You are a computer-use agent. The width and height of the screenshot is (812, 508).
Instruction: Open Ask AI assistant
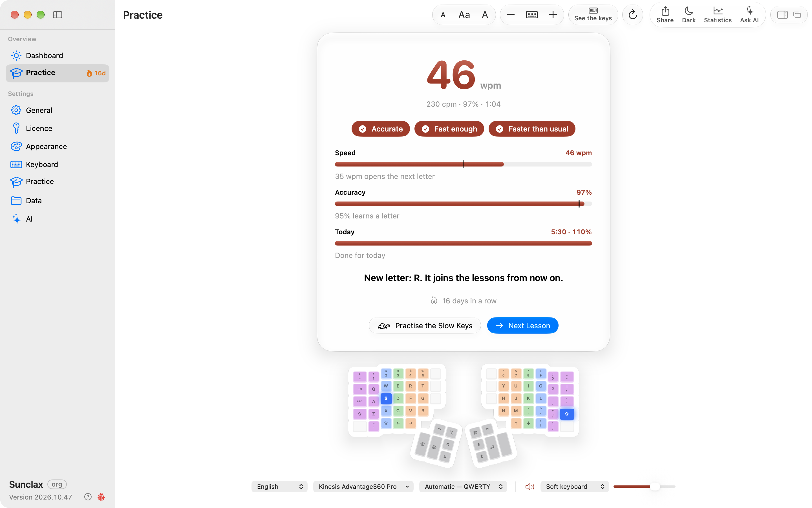749,15
